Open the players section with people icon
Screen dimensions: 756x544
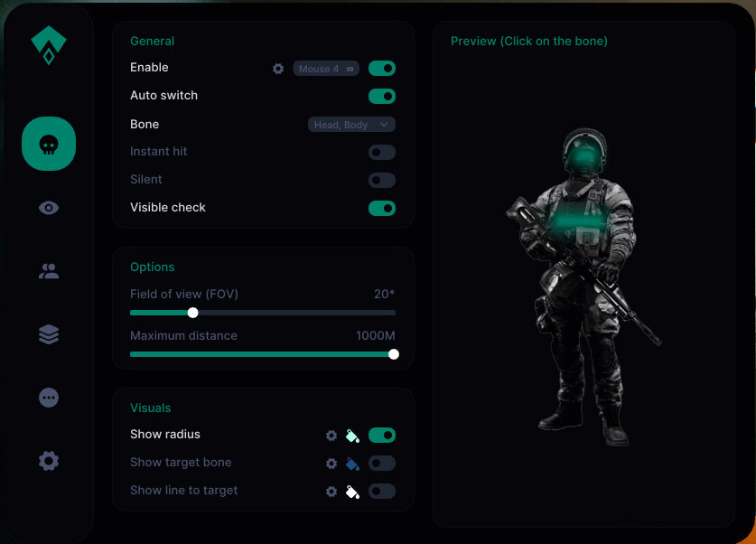coord(49,271)
